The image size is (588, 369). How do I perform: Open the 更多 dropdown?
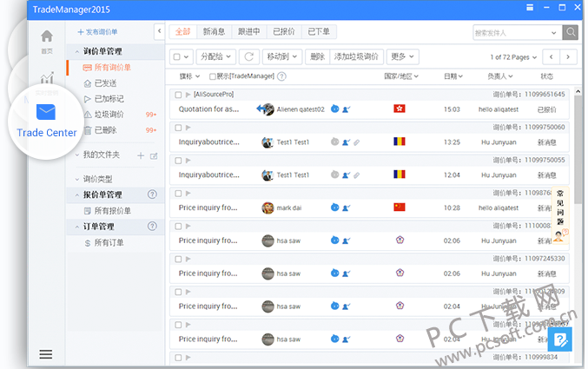402,56
